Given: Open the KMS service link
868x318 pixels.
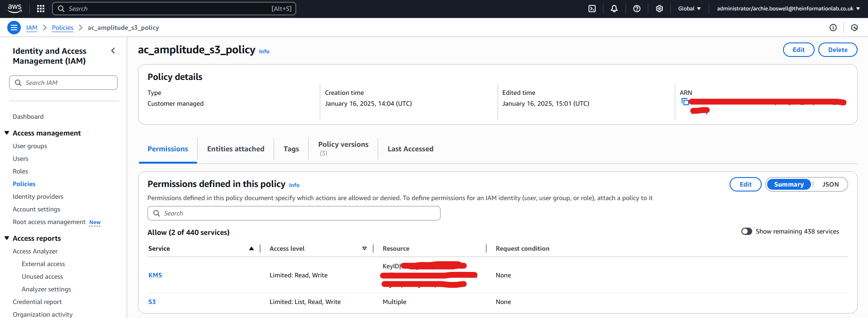Looking at the screenshot, I should pos(155,275).
